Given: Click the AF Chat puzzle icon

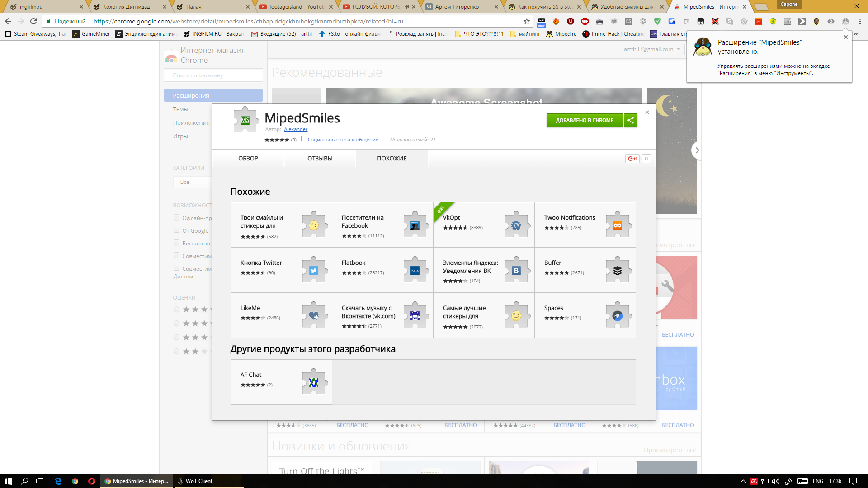Looking at the screenshot, I should point(314,383).
